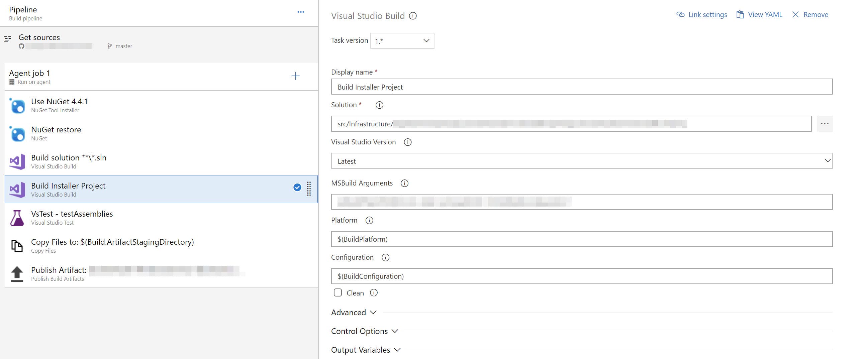This screenshot has width=868, height=359.
Task: Click the GitHub repository icon under Get sources
Action: tap(21, 46)
